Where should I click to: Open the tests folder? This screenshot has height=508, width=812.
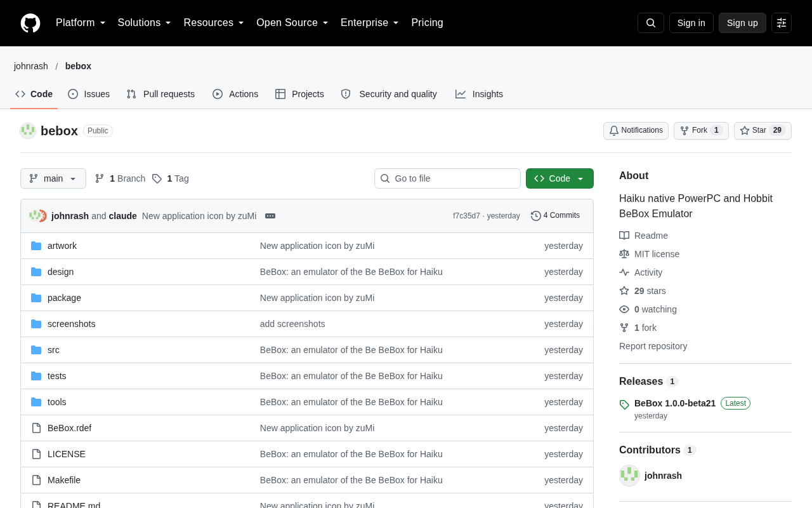(57, 376)
